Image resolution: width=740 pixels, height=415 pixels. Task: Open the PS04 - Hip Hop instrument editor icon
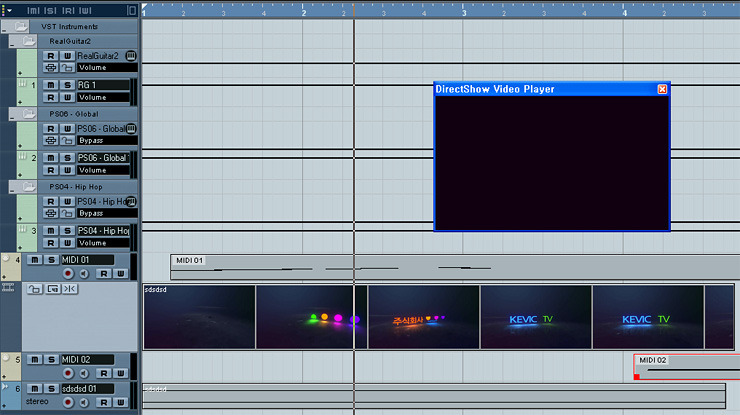(x=131, y=201)
